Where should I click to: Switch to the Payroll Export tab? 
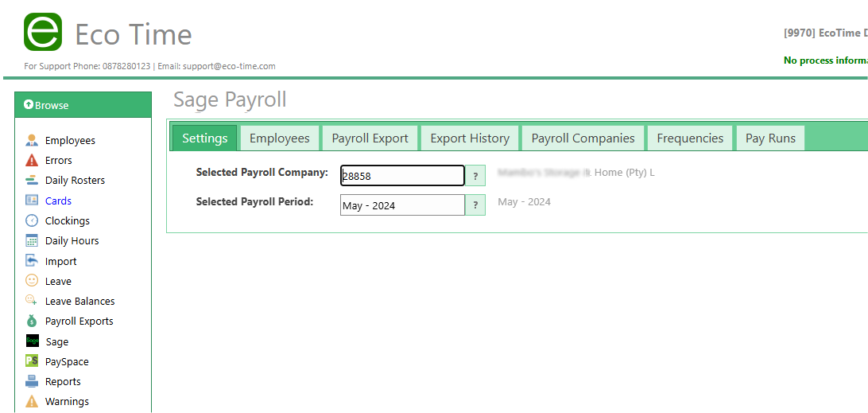tap(370, 138)
